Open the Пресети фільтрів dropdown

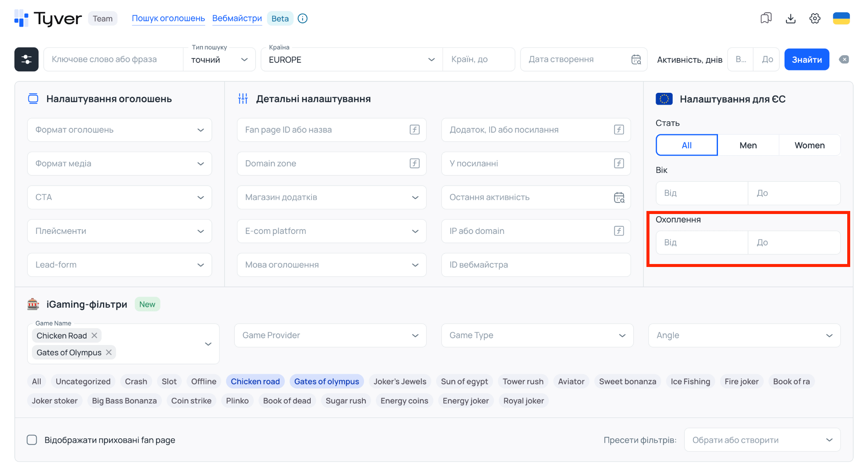[762, 440]
